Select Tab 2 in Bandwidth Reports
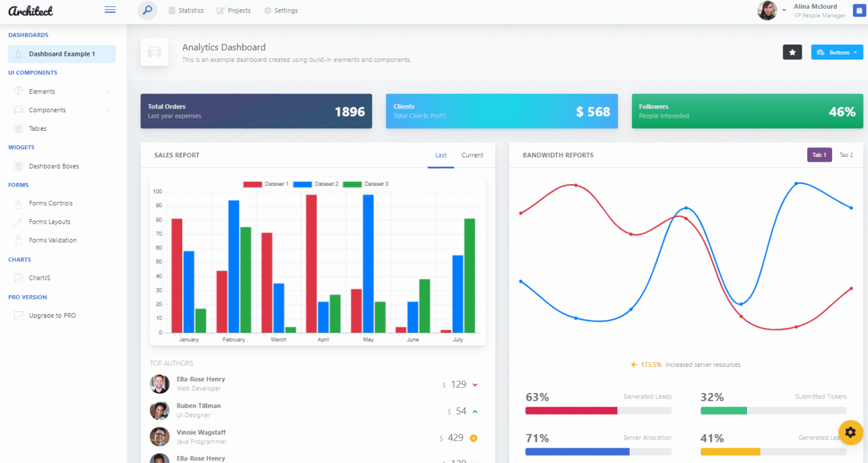 (x=846, y=155)
